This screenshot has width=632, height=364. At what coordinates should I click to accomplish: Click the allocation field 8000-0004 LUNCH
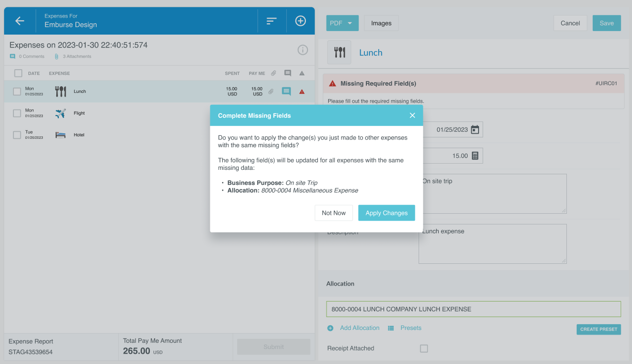click(473, 309)
